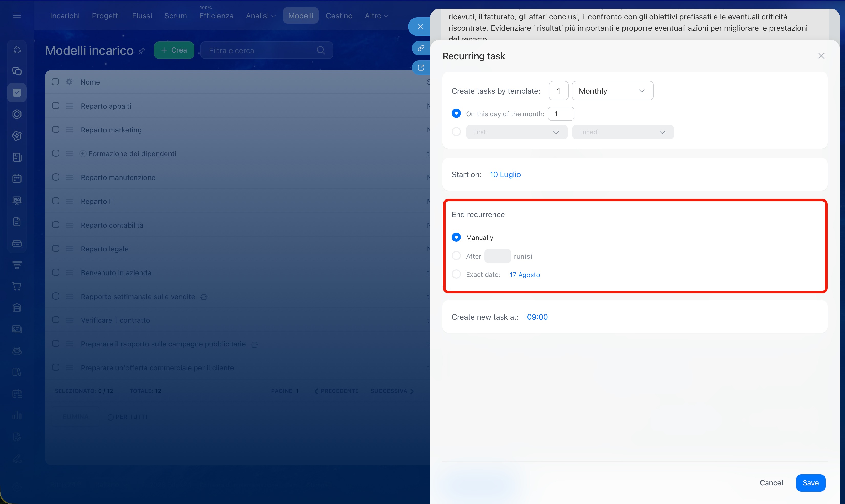Expand the Analisi menu
The width and height of the screenshot is (845, 504).
coord(260,16)
